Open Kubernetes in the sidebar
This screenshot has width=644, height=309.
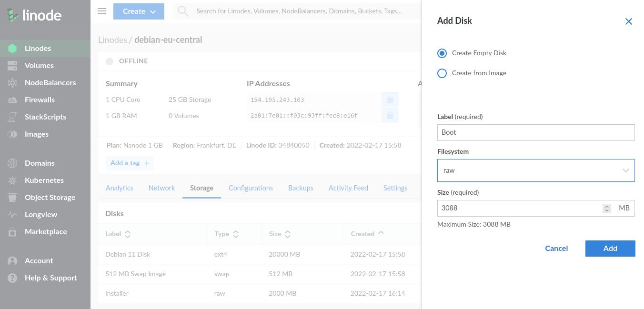coord(44,180)
